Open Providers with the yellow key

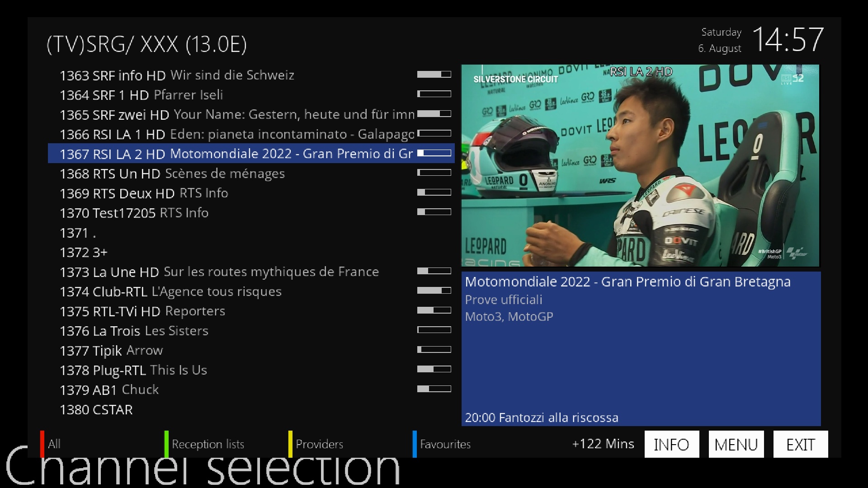316,444
